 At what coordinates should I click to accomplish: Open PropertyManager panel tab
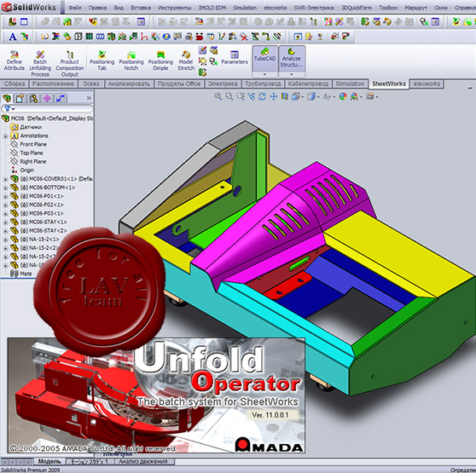point(20,98)
